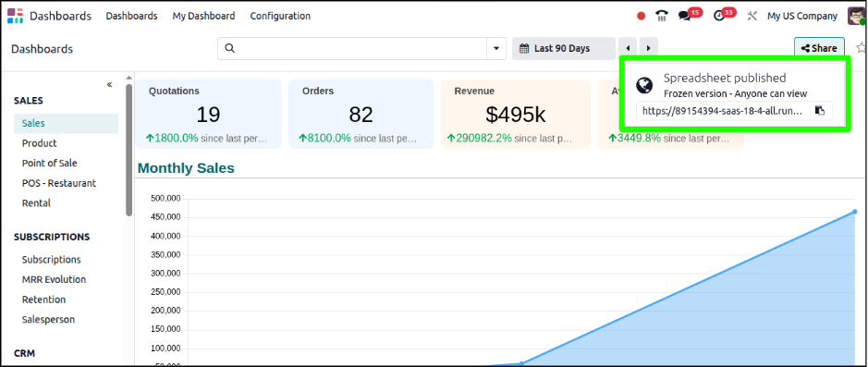Open the debug tools wrench icon
The image size is (868, 367).
tap(752, 16)
